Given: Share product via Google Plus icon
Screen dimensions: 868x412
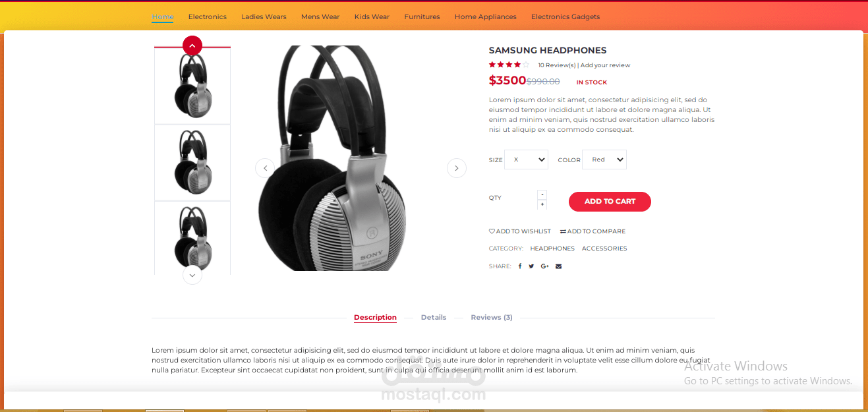Looking at the screenshot, I should point(544,266).
